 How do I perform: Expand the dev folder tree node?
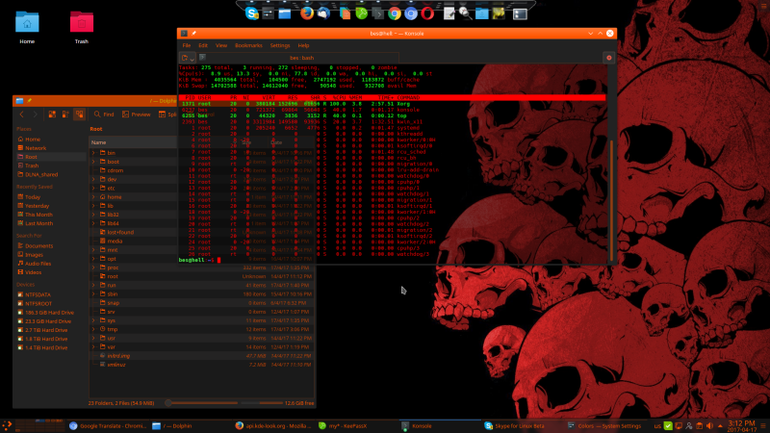(94, 180)
